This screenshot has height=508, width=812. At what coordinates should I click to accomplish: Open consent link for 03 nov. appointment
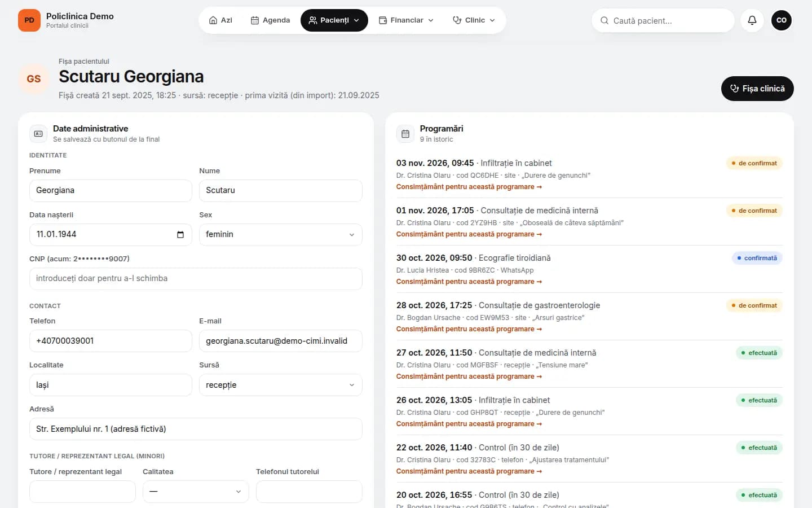click(x=469, y=187)
